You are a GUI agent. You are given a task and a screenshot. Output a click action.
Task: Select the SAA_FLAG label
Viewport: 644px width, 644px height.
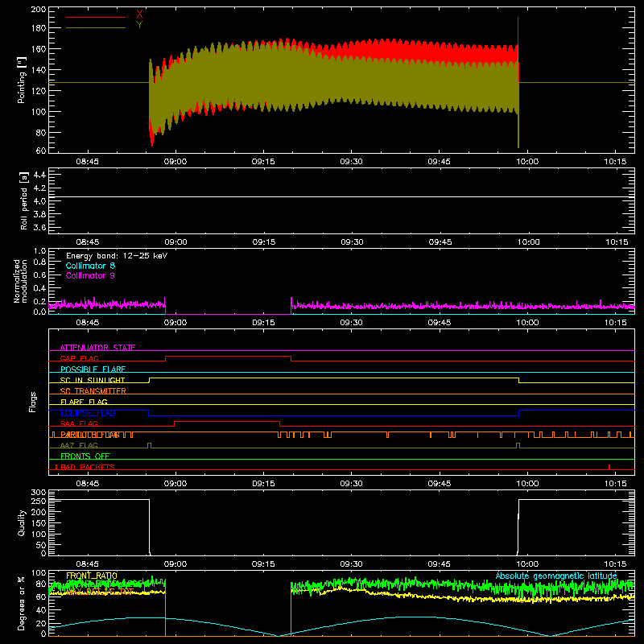(x=79, y=423)
